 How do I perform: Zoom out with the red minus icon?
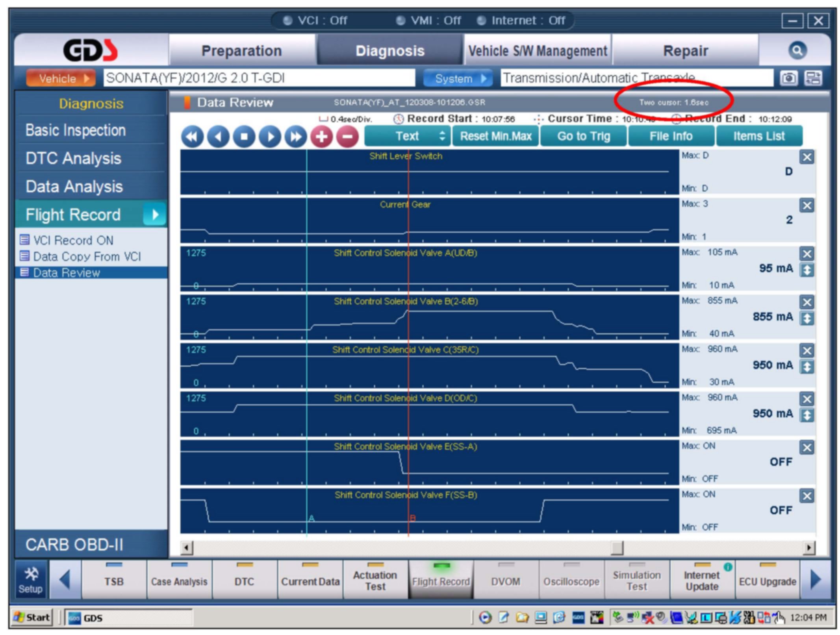point(347,137)
